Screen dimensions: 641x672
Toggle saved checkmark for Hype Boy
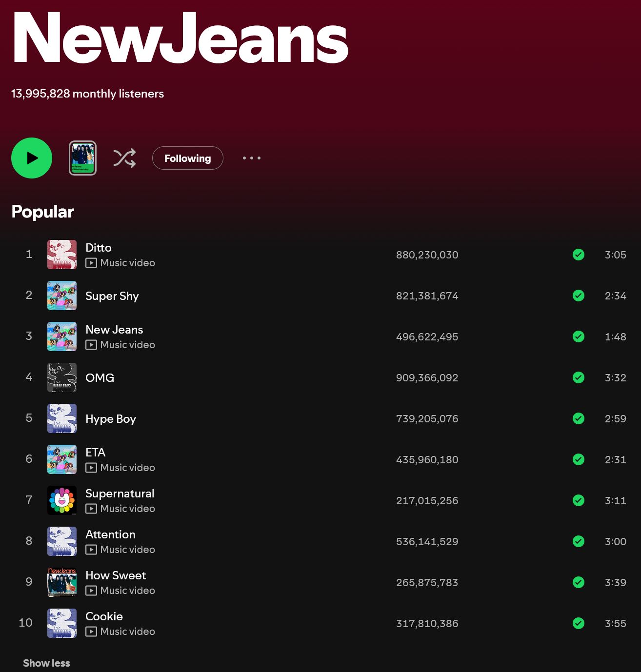click(x=579, y=418)
